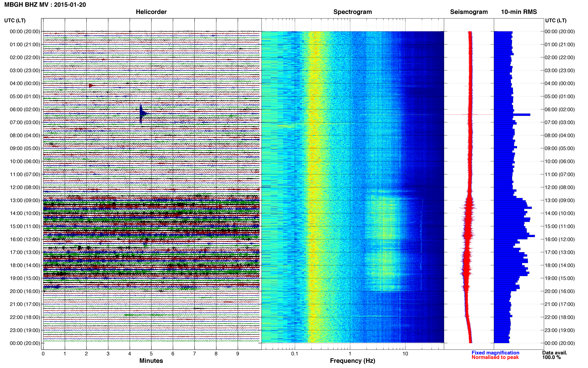Viewport: 588px width, 368px height.
Task: Click the 9 tick on Minutes axis
Action: [x=238, y=354]
